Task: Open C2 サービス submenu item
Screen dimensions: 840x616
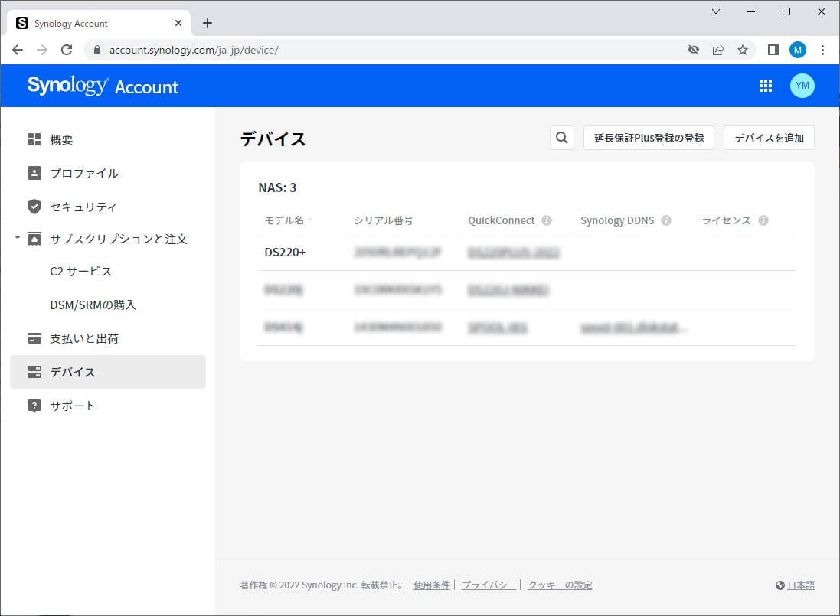Action: point(81,272)
